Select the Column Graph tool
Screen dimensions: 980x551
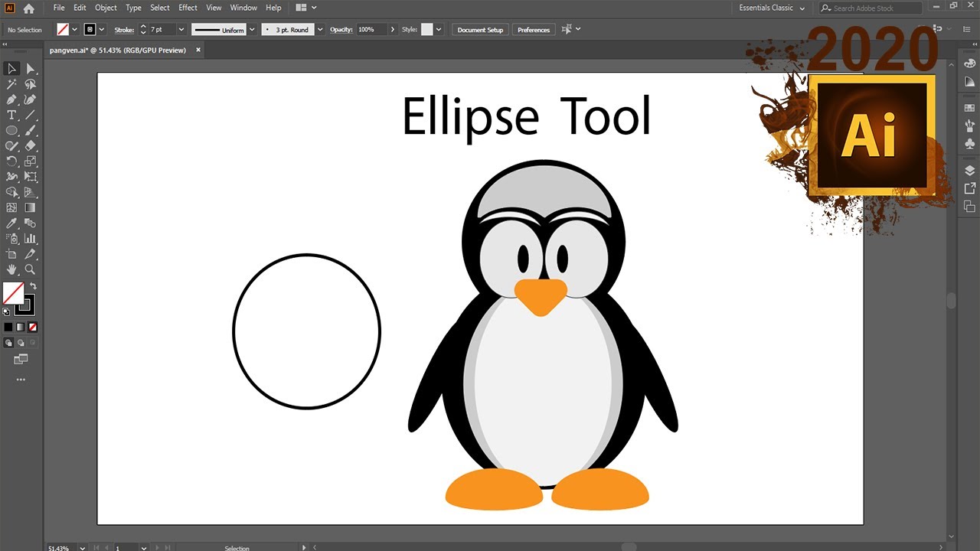pyautogui.click(x=31, y=239)
